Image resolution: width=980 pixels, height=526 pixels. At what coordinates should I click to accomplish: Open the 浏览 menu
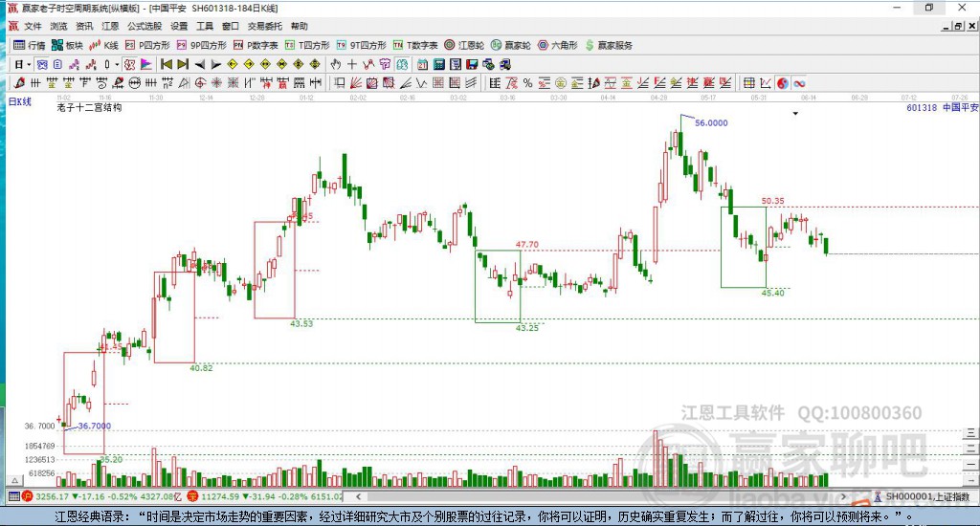pyautogui.click(x=58, y=26)
